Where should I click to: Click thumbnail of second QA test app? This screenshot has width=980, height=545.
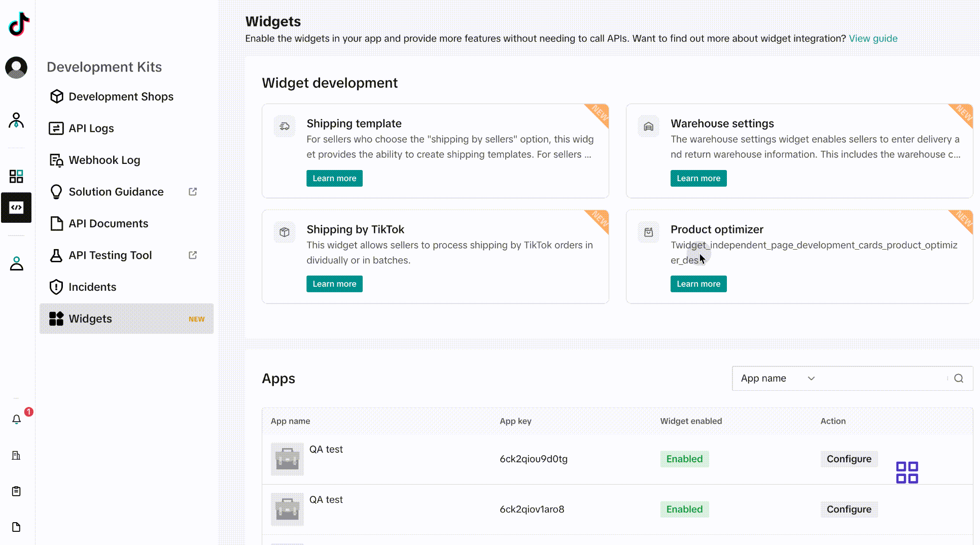point(287,509)
